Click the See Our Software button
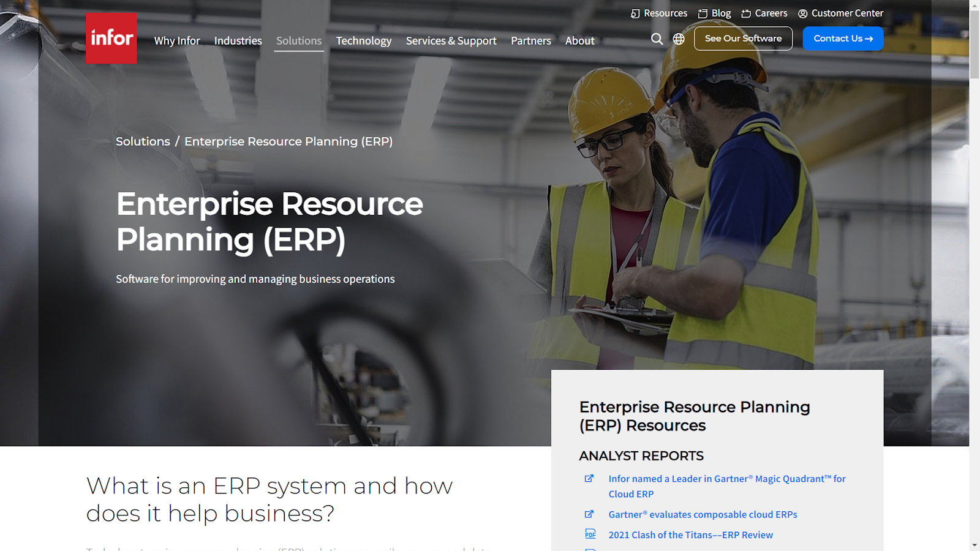This screenshot has width=980, height=551. [743, 39]
